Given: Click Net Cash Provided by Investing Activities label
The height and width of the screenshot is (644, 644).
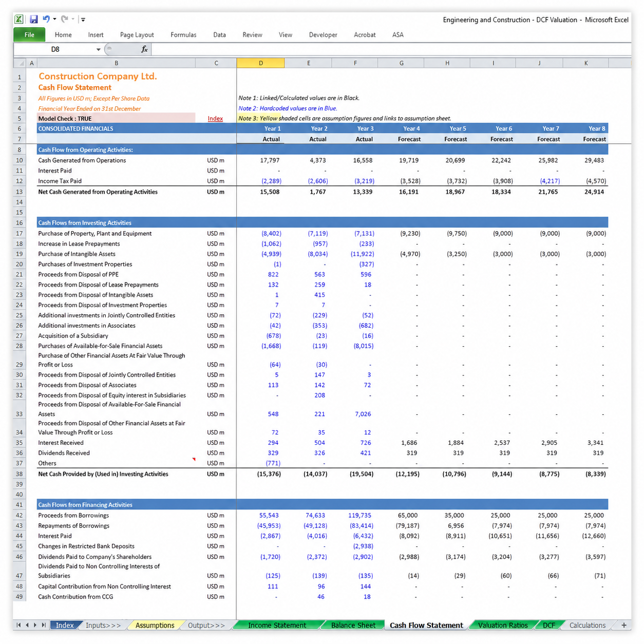Looking at the screenshot, I should 103,474.
